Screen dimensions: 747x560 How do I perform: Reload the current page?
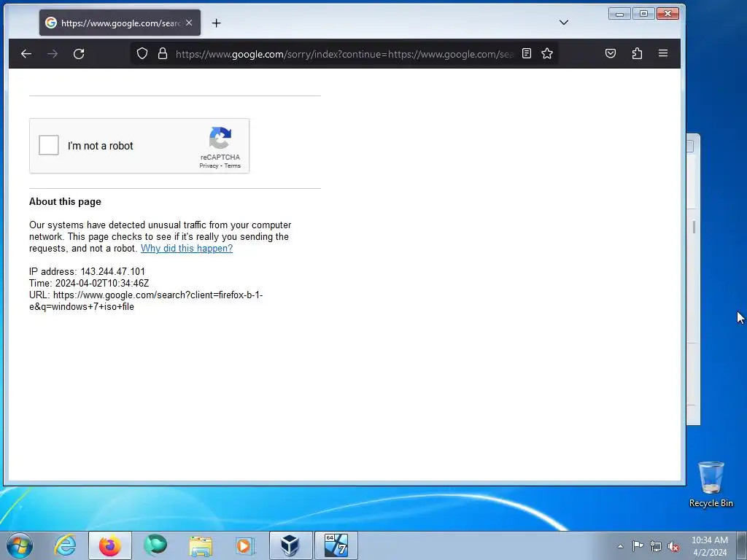79,54
